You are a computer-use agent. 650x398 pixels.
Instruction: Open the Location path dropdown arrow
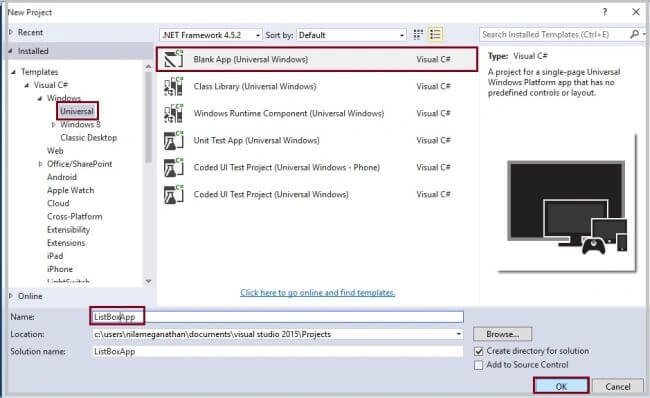click(x=458, y=334)
